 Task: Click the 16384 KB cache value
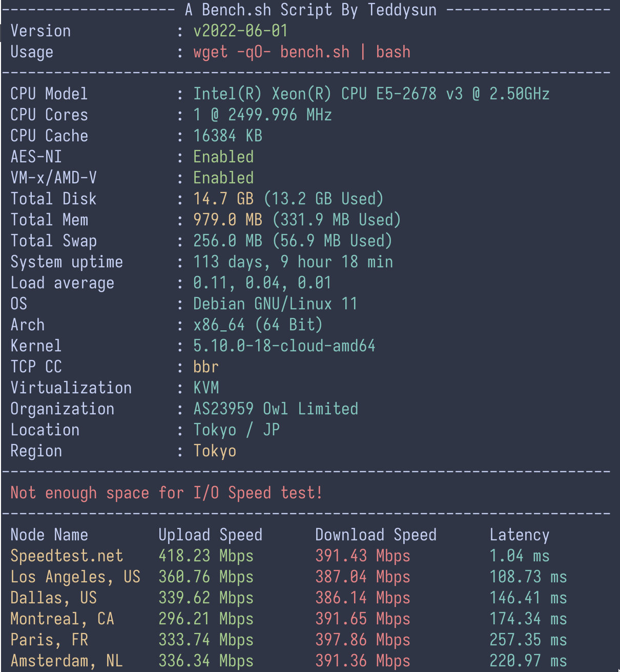click(x=228, y=136)
